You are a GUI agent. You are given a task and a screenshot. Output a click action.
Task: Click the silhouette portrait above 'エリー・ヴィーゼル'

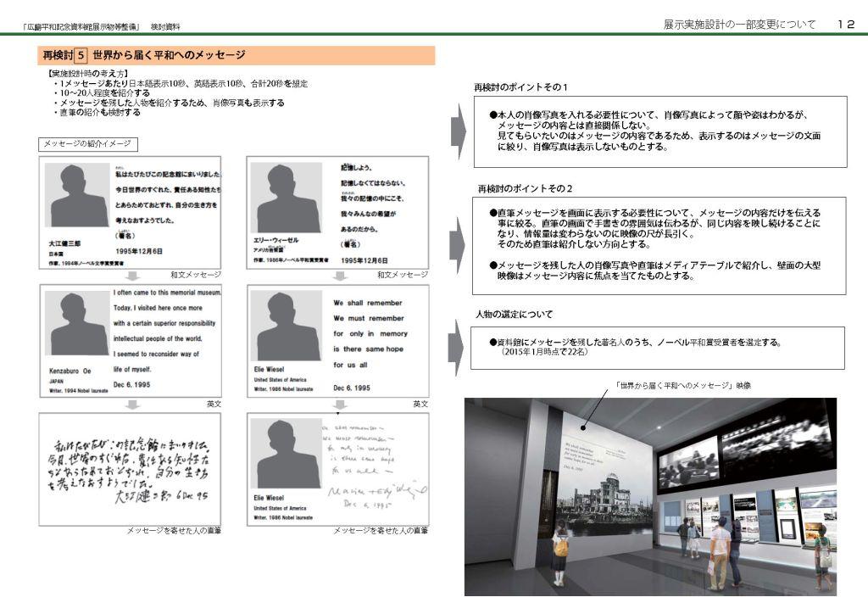[x=287, y=198]
